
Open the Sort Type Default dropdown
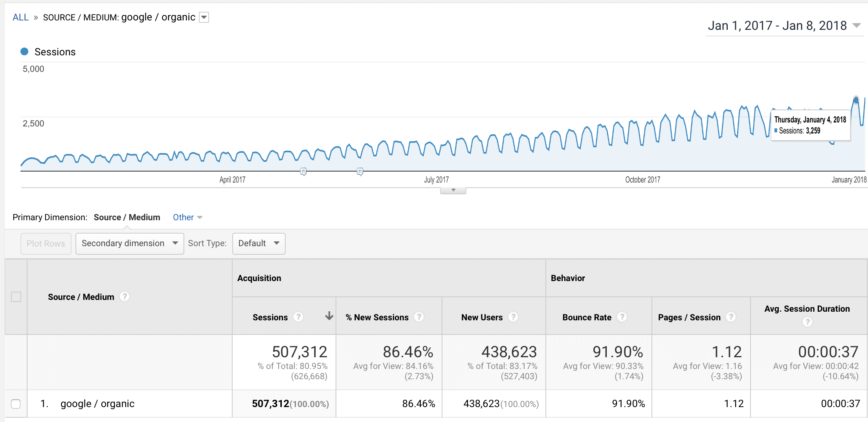pyautogui.click(x=259, y=243)
